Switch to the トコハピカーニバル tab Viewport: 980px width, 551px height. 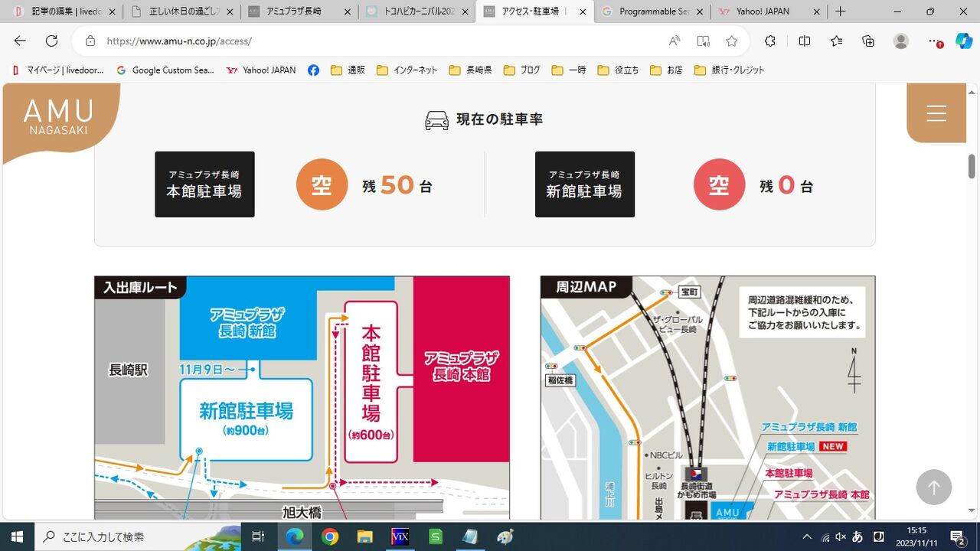pyautogui.click(x=416, y=11)
